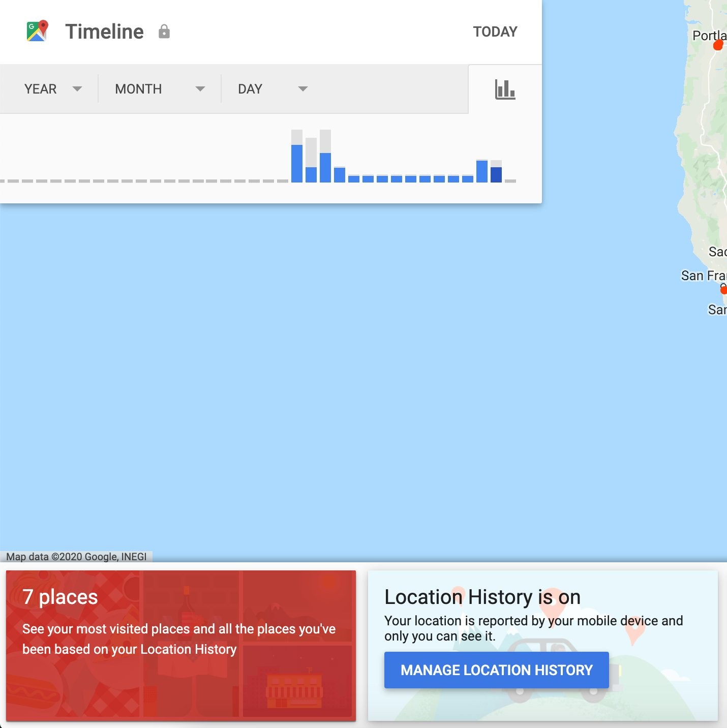Click the 'Location History is on' heading
This screenshot has height=728, width=727.
click(x=482, y=597)
